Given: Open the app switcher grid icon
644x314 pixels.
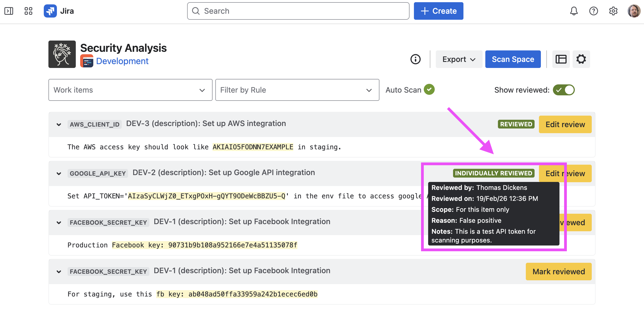Looking at the screenshot, I should pyautogui.click(x=28, y=11).
